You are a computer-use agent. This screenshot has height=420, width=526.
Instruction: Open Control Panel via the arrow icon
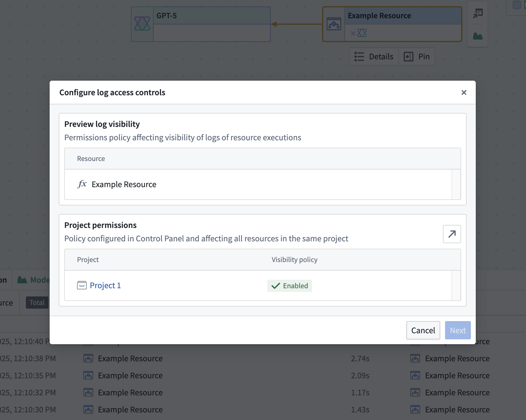[452, 234]
